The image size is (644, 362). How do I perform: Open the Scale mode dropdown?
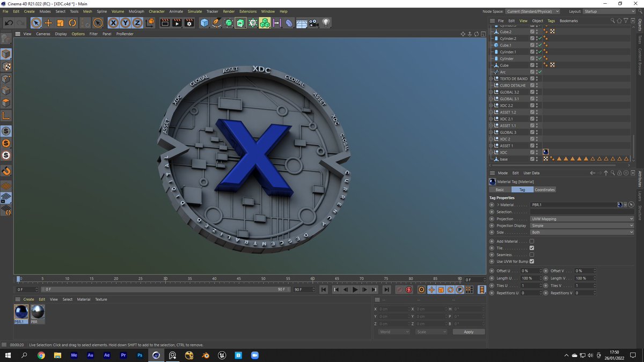pos(431,332)
